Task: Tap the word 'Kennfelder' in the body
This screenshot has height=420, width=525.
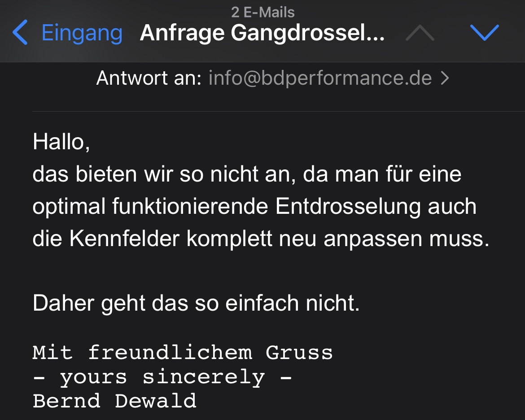Action: pyautogui.click(x=124, y=239)
